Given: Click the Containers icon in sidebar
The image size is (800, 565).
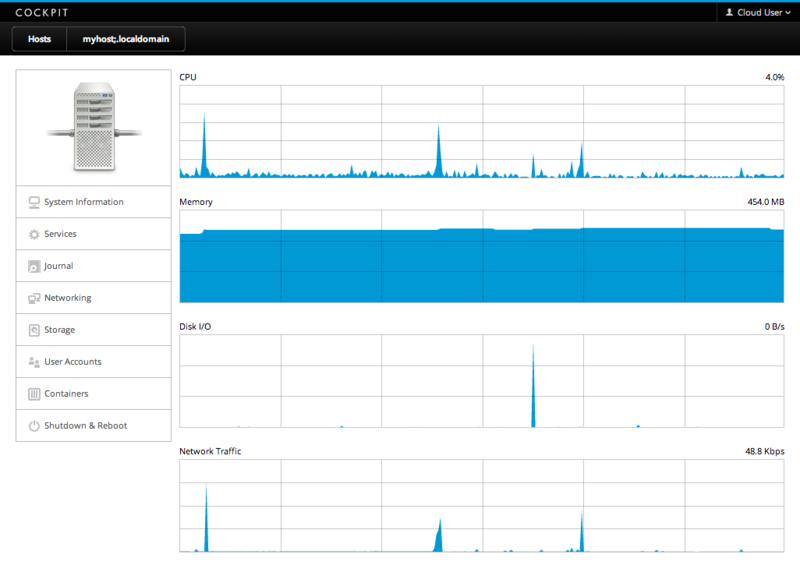Looking at the screenshot, I should pos(34,394).
